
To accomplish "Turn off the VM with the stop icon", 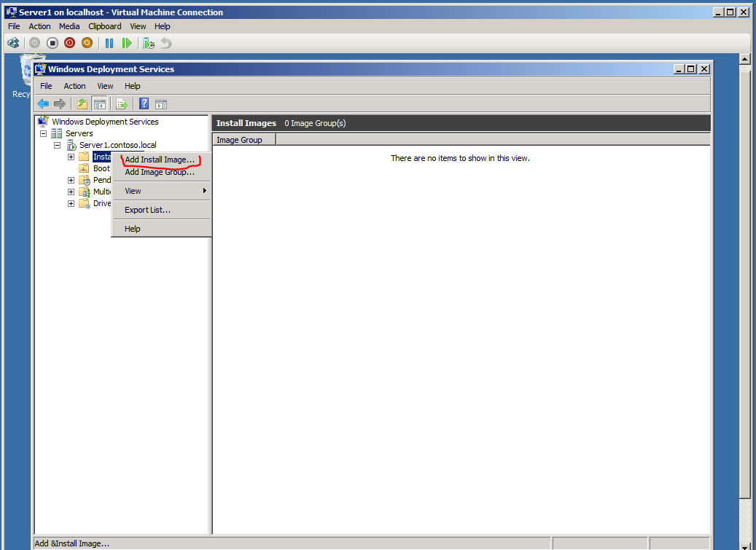I will point(52,44).
